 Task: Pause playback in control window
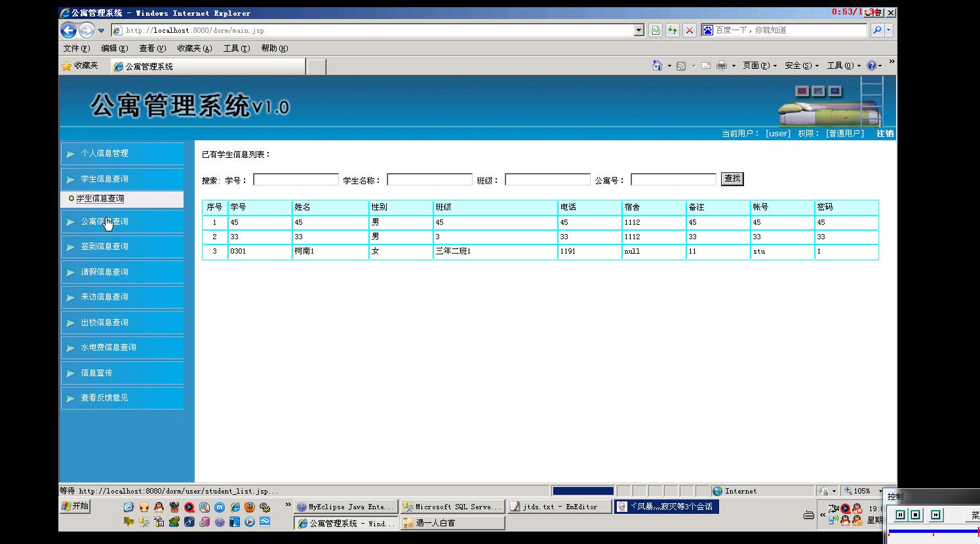pos(900,515)
